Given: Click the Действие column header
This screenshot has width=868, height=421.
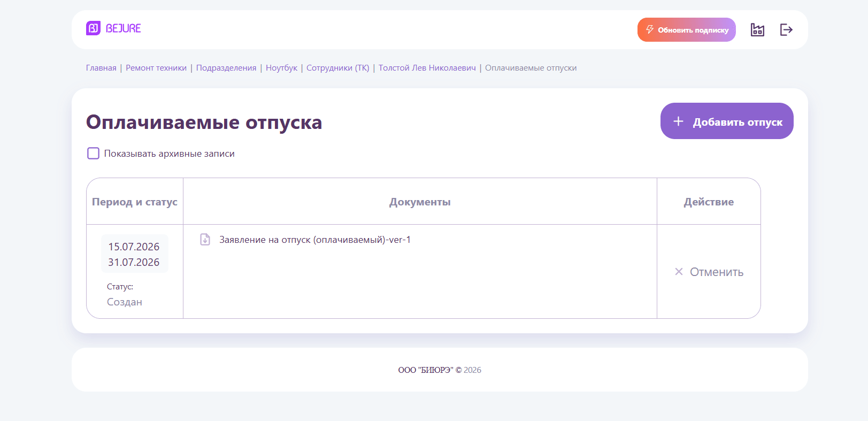Looking at the screenshot, I should tap(709, 202).
